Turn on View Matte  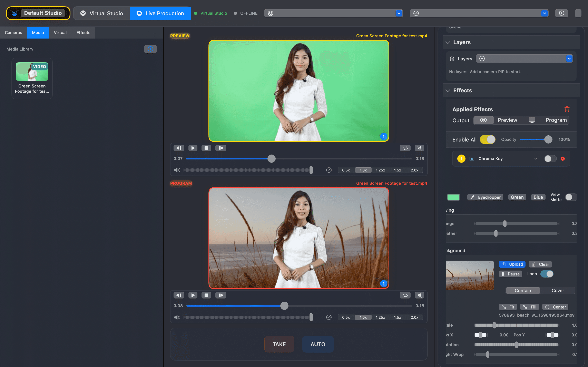(x=570, y=197)
